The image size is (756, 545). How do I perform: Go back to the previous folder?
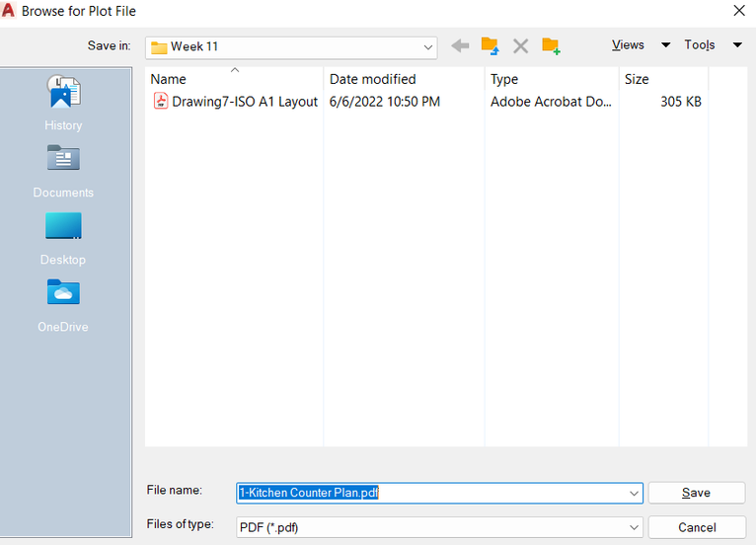point(460,45)
